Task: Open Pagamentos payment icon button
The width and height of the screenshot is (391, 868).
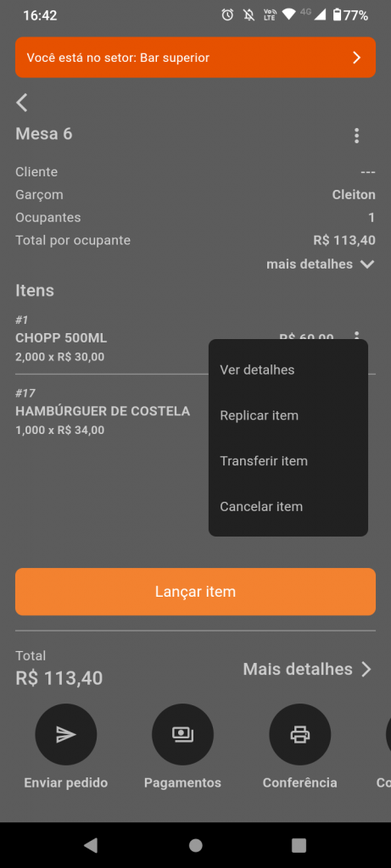Action: click(182, 735)
